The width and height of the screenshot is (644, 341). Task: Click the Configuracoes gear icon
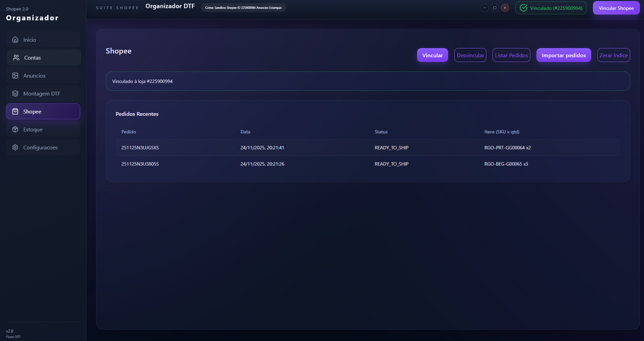[15, 147]
